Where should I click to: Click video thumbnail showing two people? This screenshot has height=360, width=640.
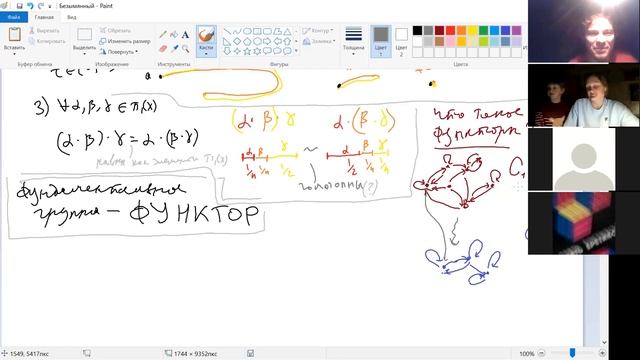(584, 95)
